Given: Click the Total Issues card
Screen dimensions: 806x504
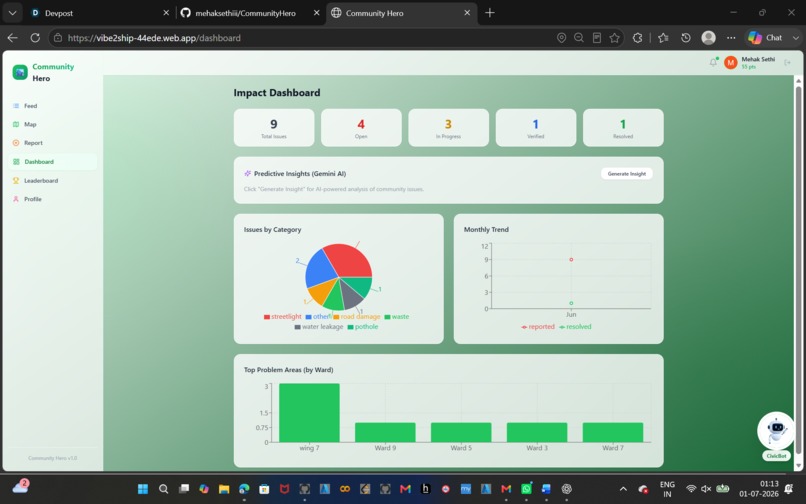Looking at the screenshot, I should [x=274, y=128].
